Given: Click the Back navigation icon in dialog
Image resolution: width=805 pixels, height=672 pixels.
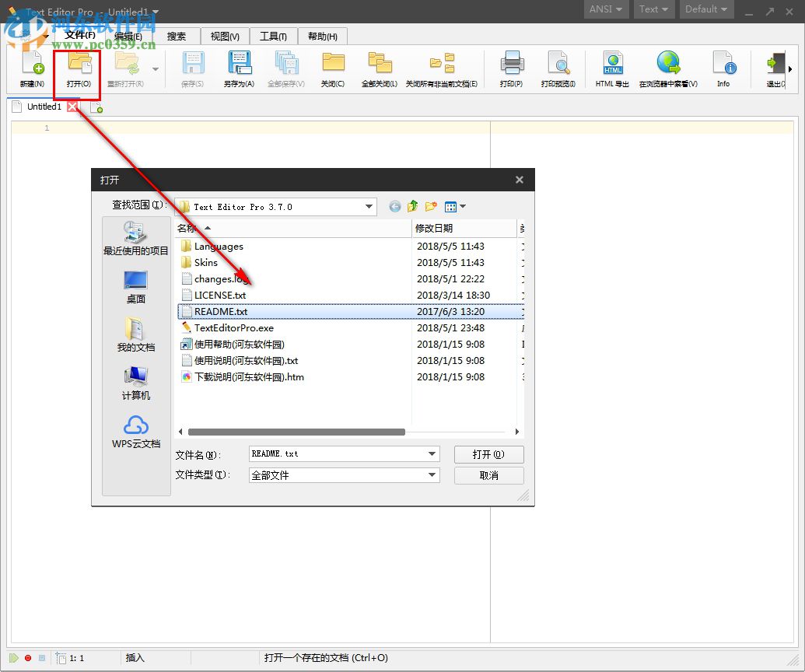Looking at the screenshot, I should (x=395, y=206).
